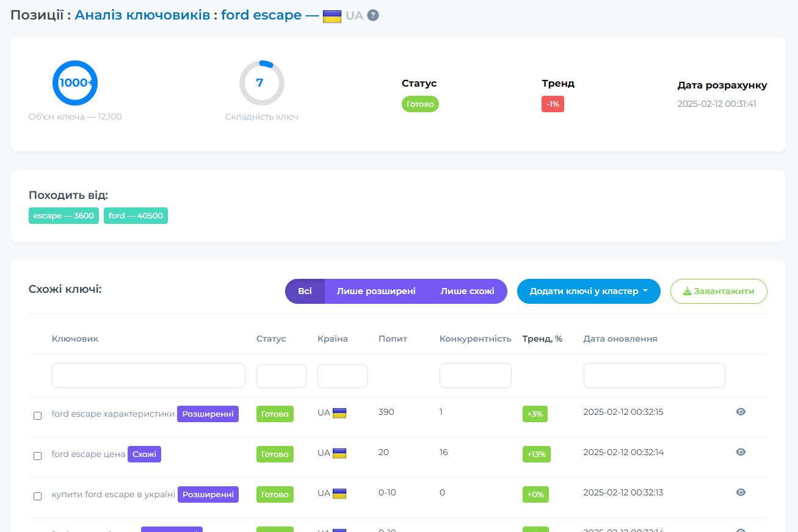Viewport: 798px width, 532px height.
Task: Click the Дата оновлення filter input field
Action: tap(655, 376)
